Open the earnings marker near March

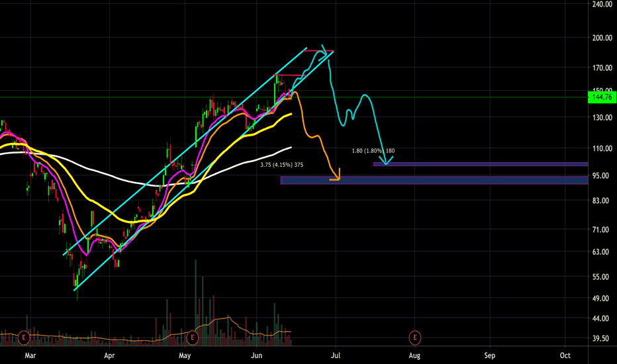[x=24, y=338]
